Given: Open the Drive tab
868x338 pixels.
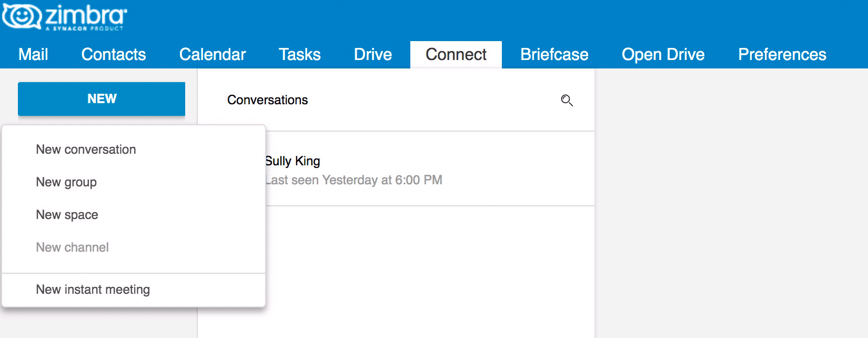Looking at the screenshot, I should pos(373,55).
